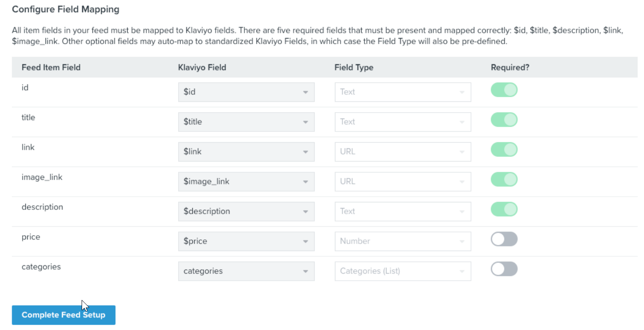Image resolution: width=644 pixels, height=330 pixels.
Task: Enable the Required switch for price
Action: click(504, 239)
